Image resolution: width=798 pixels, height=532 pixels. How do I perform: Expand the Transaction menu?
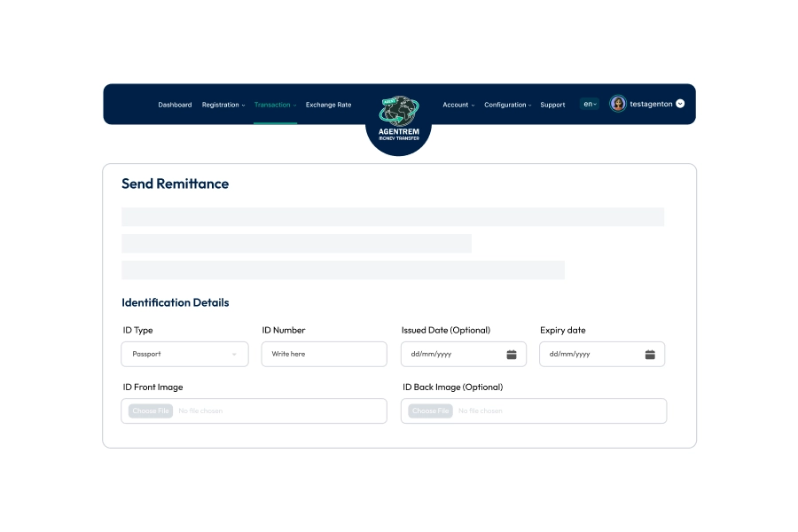(275, 105)
